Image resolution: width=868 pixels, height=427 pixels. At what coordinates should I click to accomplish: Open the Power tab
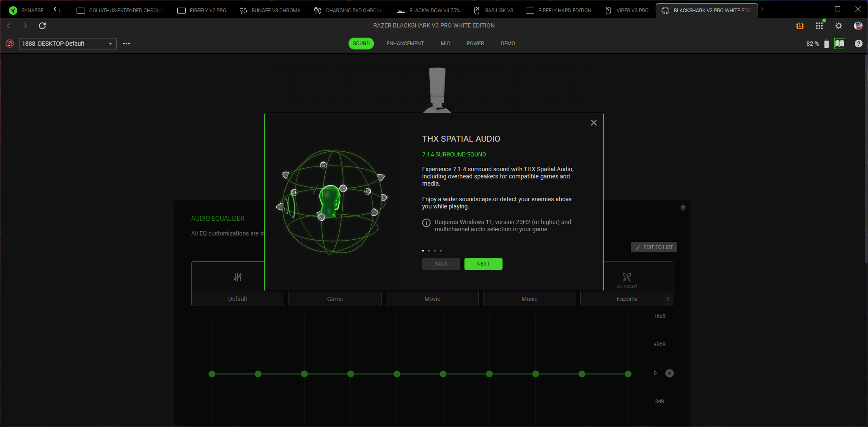click(x=475, y=44)
